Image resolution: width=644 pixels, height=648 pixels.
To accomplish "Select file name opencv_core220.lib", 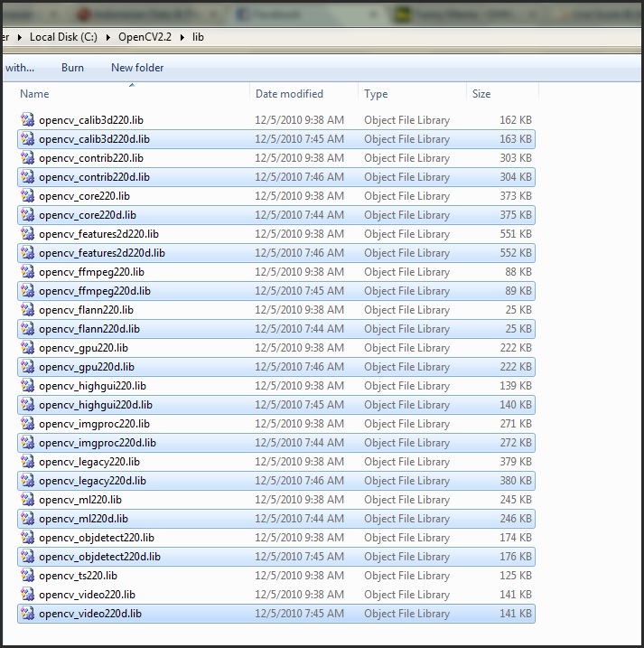I will (x=84, y=196).
